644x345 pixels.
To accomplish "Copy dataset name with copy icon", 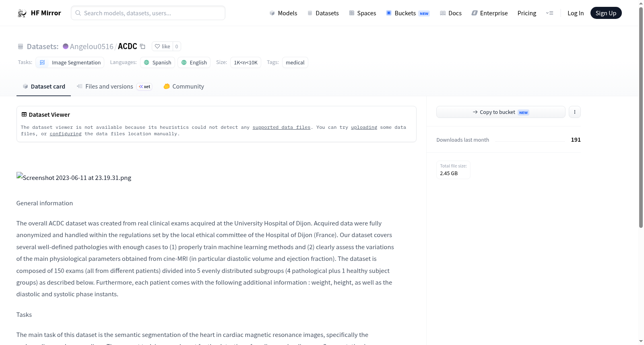I will coord(142,46).
